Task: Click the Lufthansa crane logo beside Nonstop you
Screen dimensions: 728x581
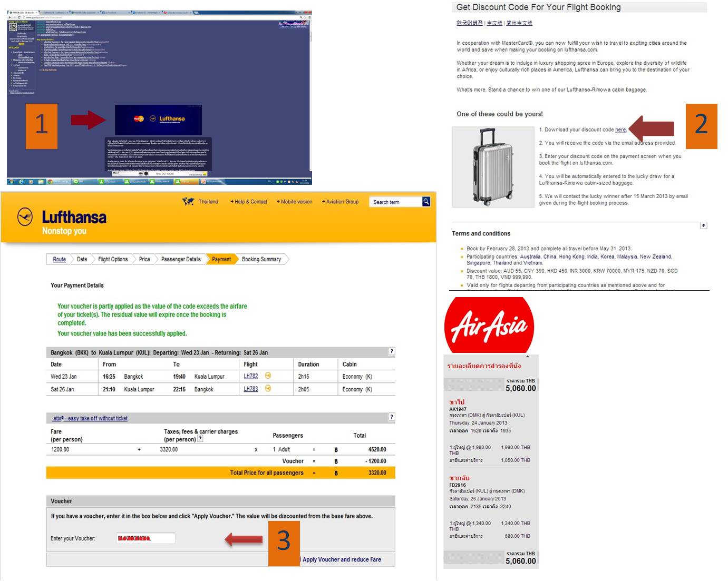Action: point(25,217)
